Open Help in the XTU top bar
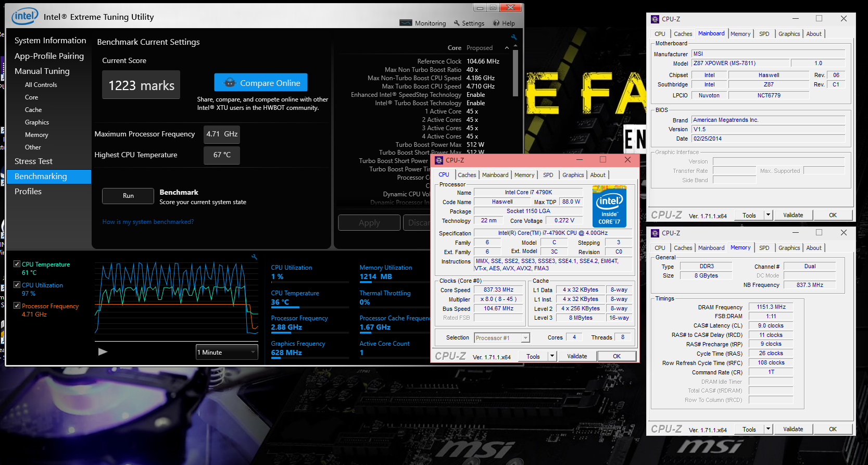Screen dimensions: 868x465 [504, 23]
